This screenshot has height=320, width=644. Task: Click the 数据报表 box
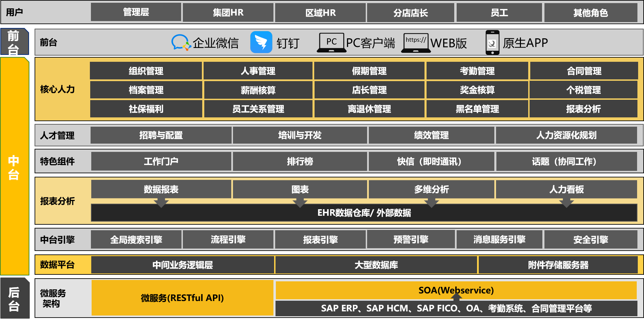(161, 189)
